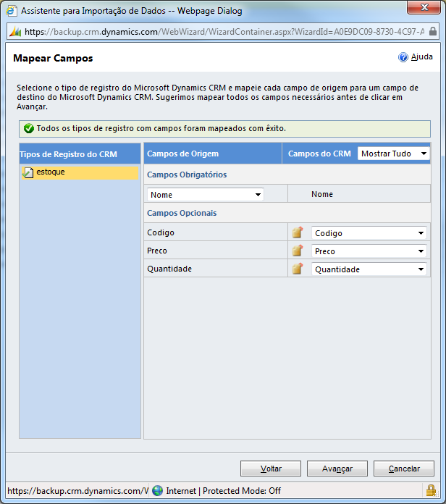The height and width of the screenshot is (504, 446).
Task: Select estoque in the record types list
Action: coord(51,172)
